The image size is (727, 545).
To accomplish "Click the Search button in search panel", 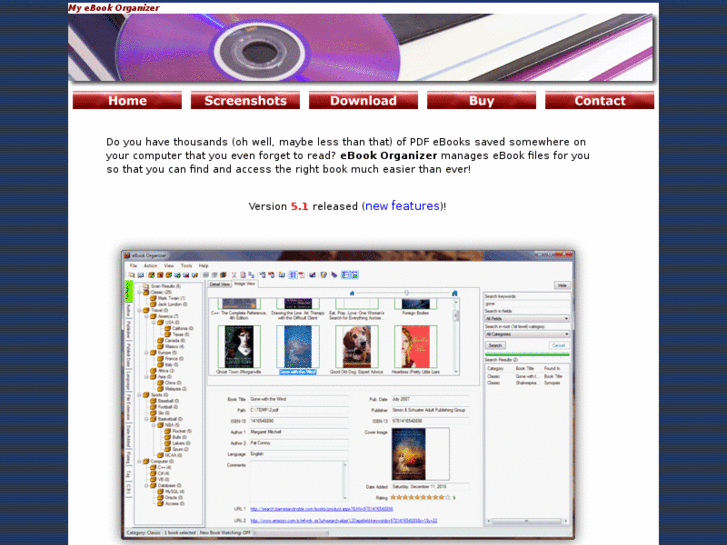I will [x=495, y=346].
